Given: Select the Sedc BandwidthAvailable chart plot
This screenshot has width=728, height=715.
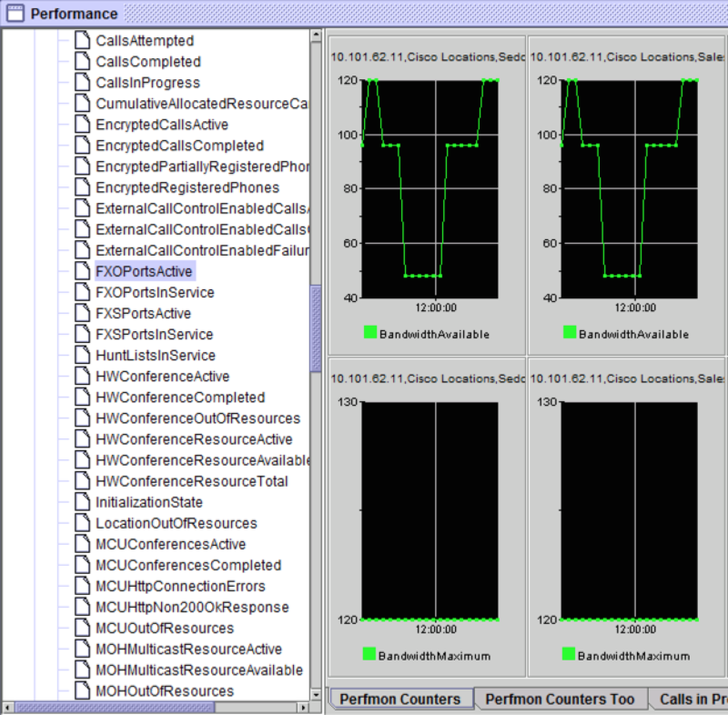Looking at the screenshot, I should [430, 189].
